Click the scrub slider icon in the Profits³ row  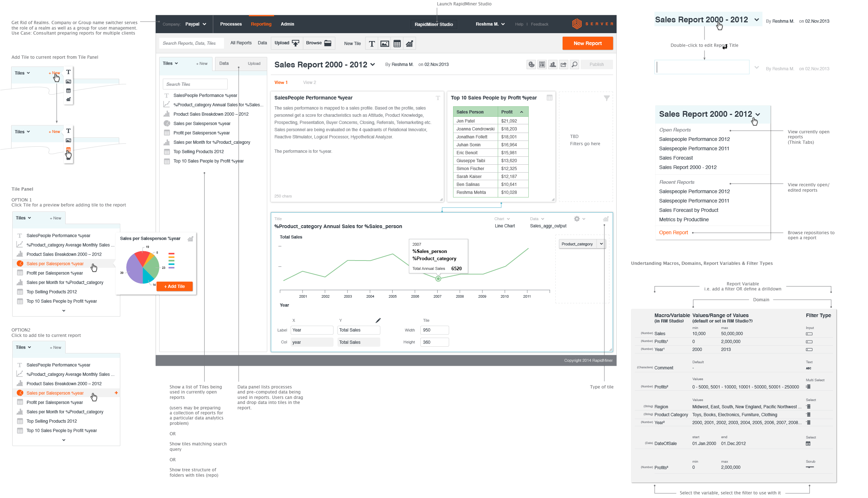(810, 467)
